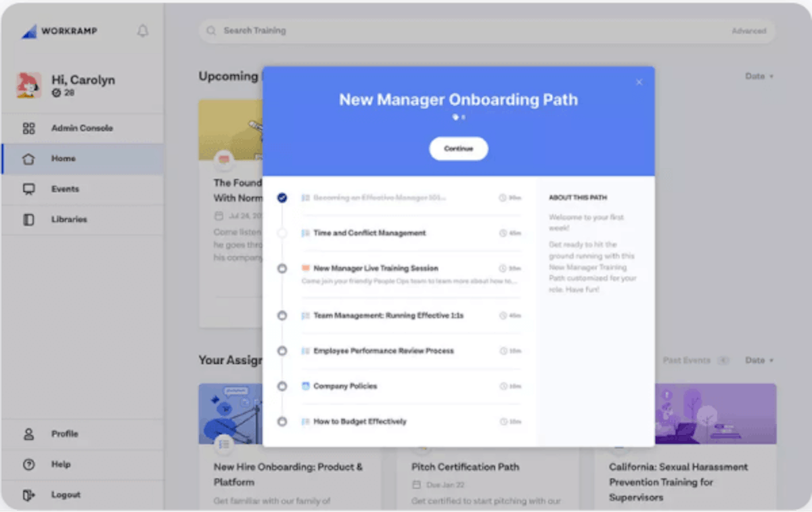Select the step circle for New Manager Live Training Session
The width and height of the screenshot is (812, 512).
(x=282, y=268)
